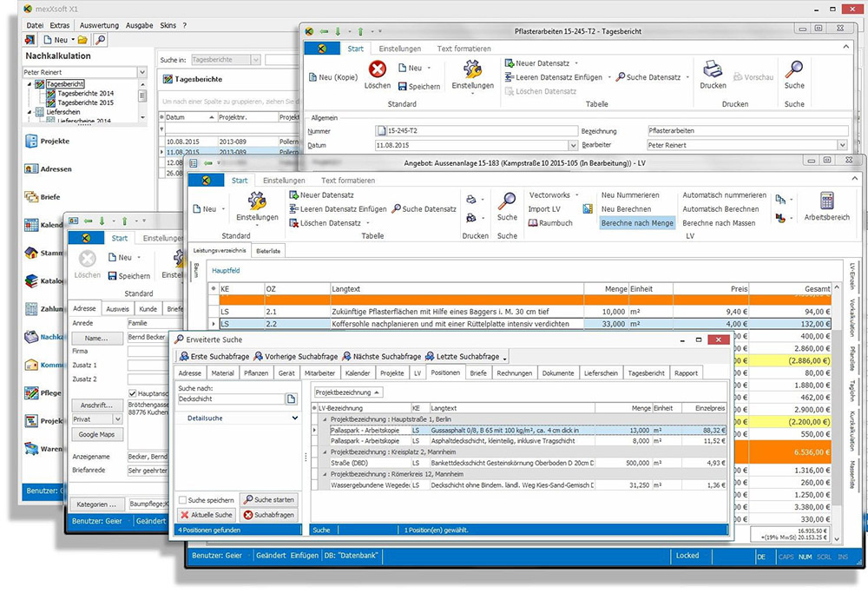This screenshot has width=868, height=593.
Task: Click the red Löschen icon in Tagesbericht window
Action: coord(378,70)
